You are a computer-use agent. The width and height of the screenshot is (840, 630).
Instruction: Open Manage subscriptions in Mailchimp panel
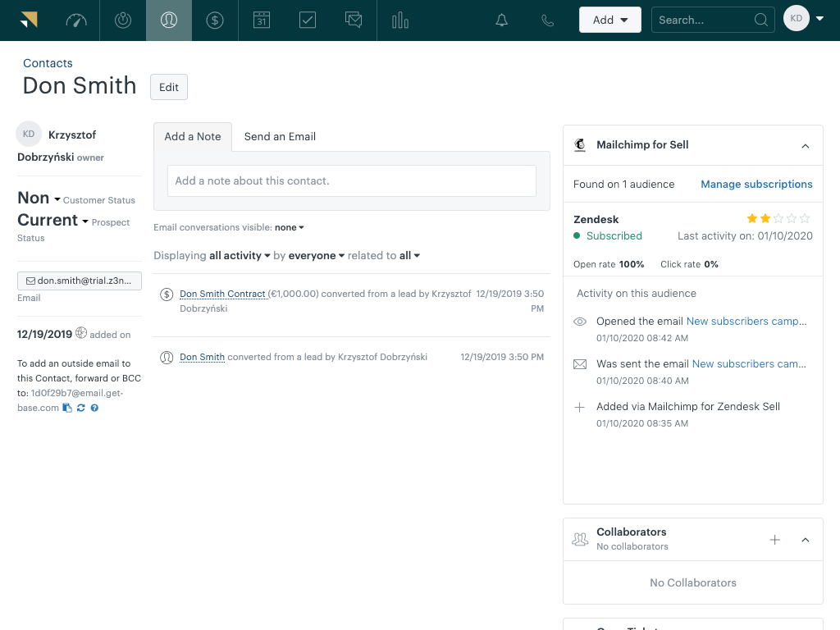756,184
